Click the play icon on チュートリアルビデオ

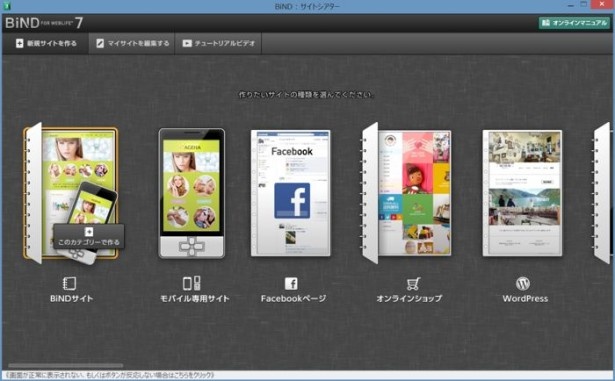[187, 44]
